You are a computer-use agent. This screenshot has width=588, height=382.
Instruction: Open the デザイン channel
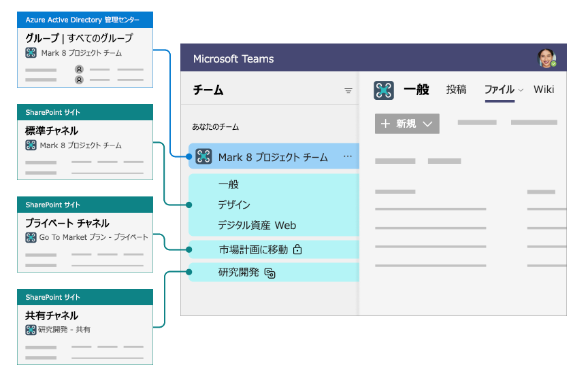(234, 205)
